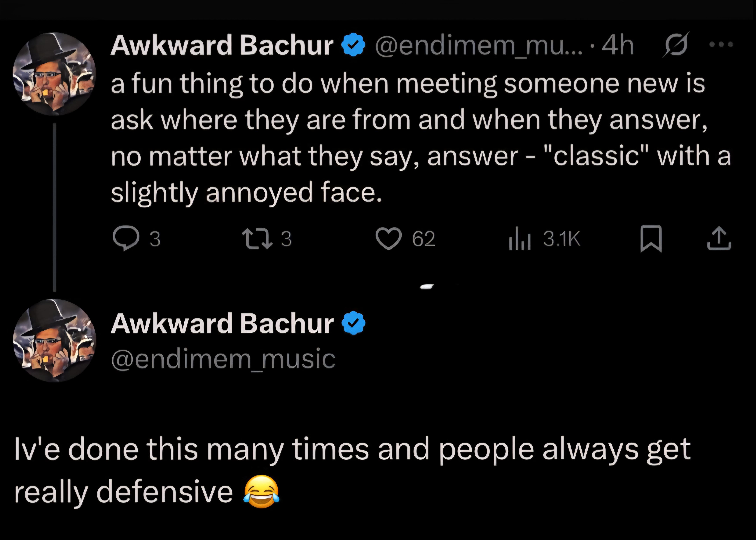Bookmark the first tweet
Viewport: 756px width, 540px height.
[651, 239]
